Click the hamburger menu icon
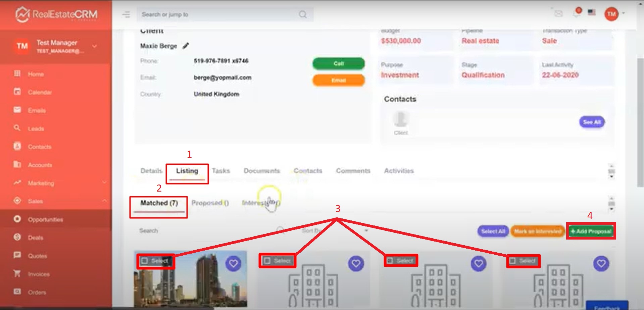644x310 pixels. point(126,14)
